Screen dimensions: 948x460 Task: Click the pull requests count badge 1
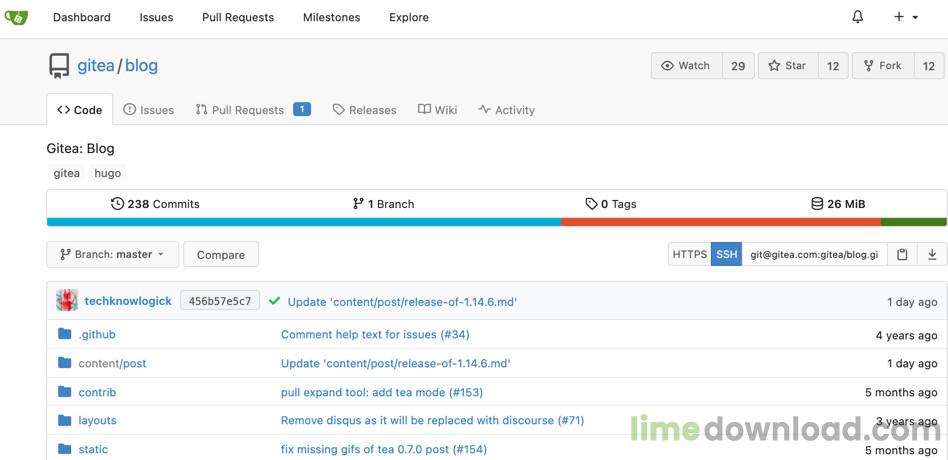(302, 109)
